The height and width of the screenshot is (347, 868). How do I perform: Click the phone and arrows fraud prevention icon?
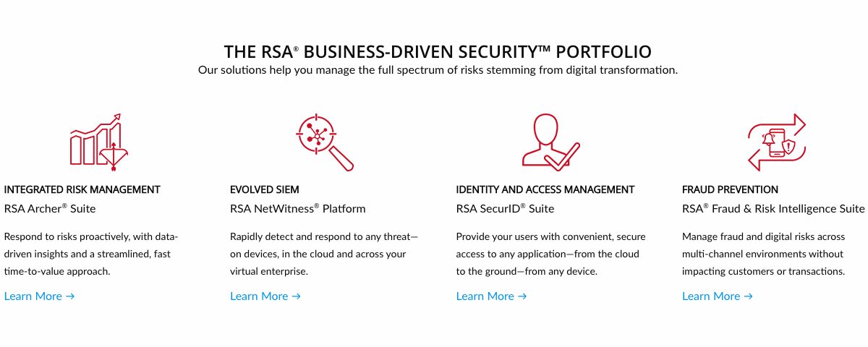[x=776, y=142]
